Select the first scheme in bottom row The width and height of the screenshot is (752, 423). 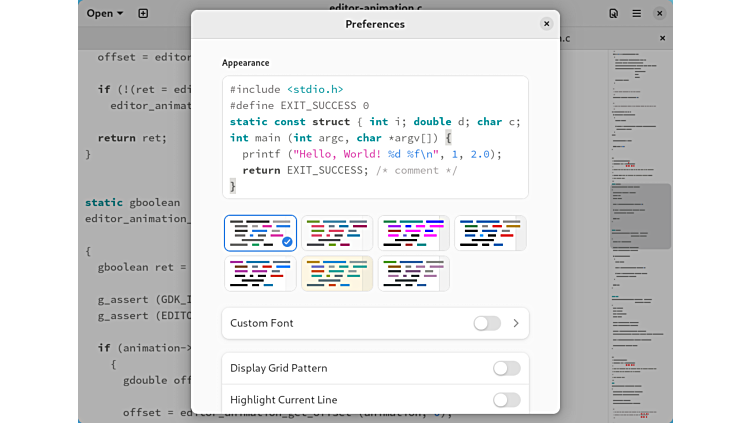point(260,273)
